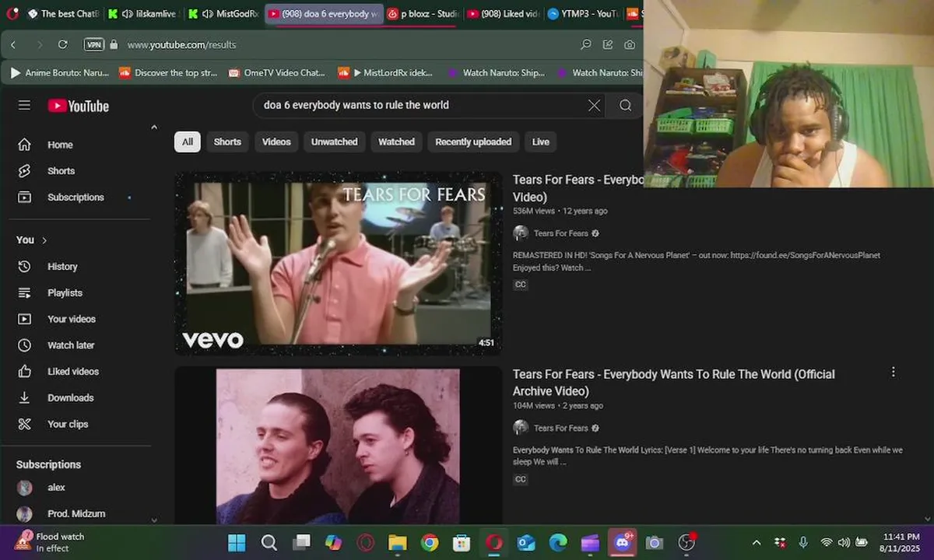Reload the page with refresh icon

tap(64, 45)
